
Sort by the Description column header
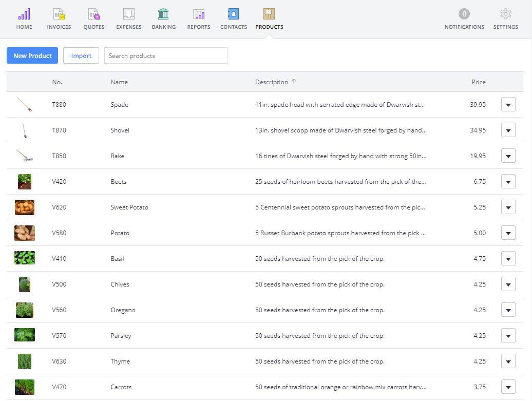point(272,82)
